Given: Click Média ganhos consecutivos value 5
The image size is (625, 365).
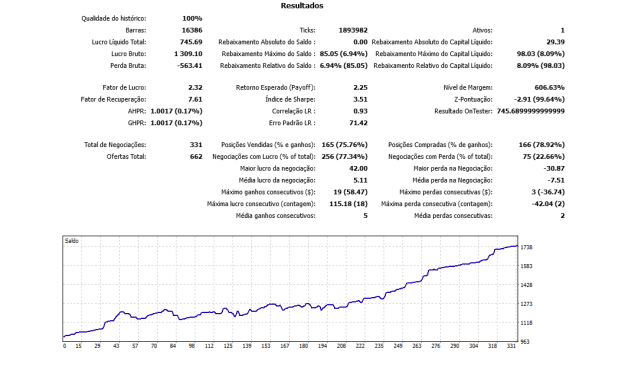Looking at the screenshot, I should click(x=366, y=216).
